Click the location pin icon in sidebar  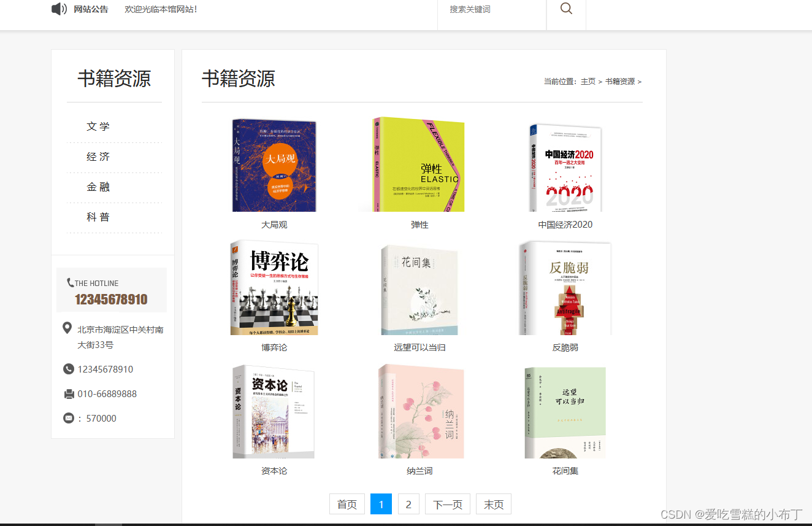coord(67,327)
